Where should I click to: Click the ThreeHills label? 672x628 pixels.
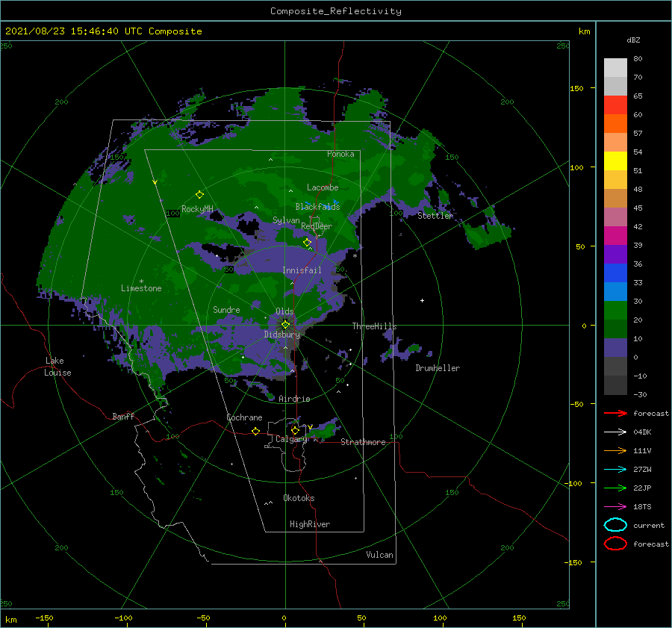click(x=375, y=326)
